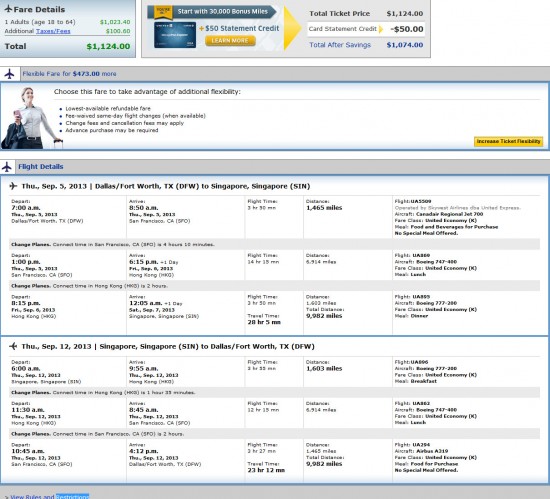Click the airplane icon next to Flight Details

(7, 167)
